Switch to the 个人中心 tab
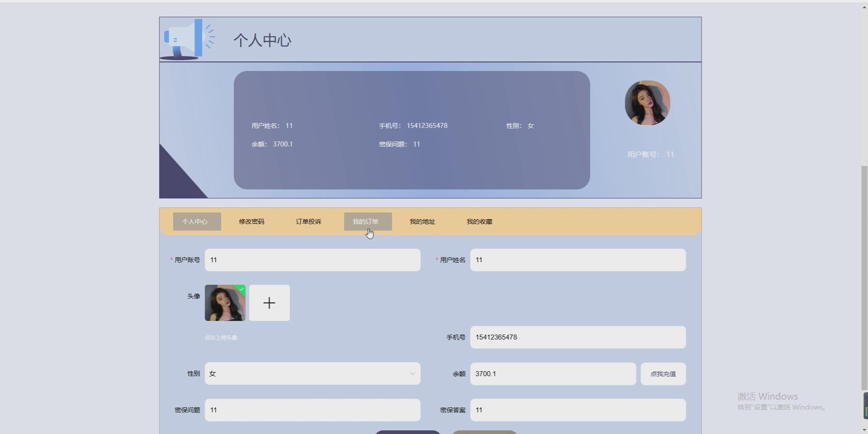 tap(196, 221)
